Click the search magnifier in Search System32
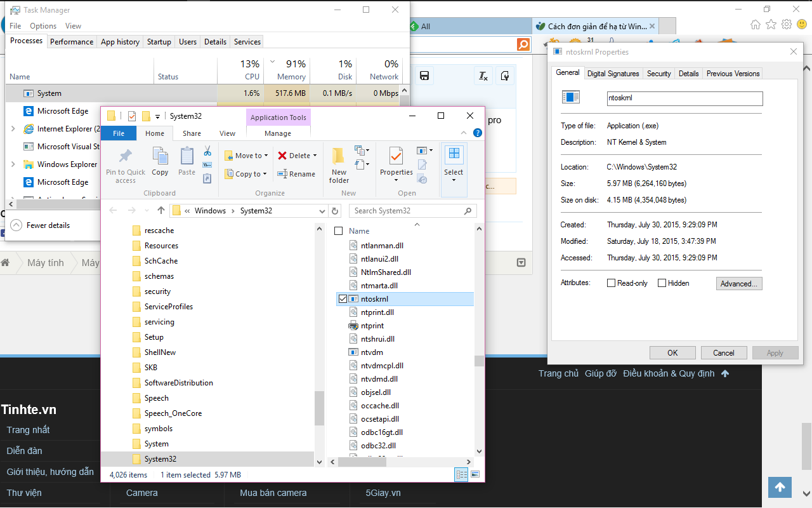The width and height of the screenshot is (812, 508). (468, 211)
